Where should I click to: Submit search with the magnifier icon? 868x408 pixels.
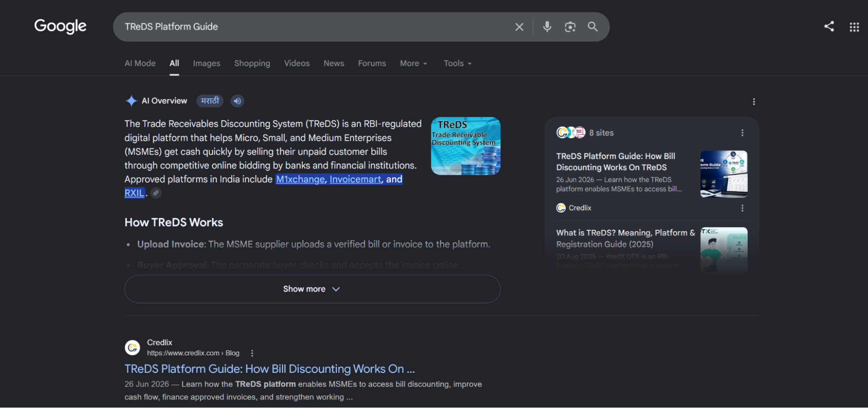593,27
